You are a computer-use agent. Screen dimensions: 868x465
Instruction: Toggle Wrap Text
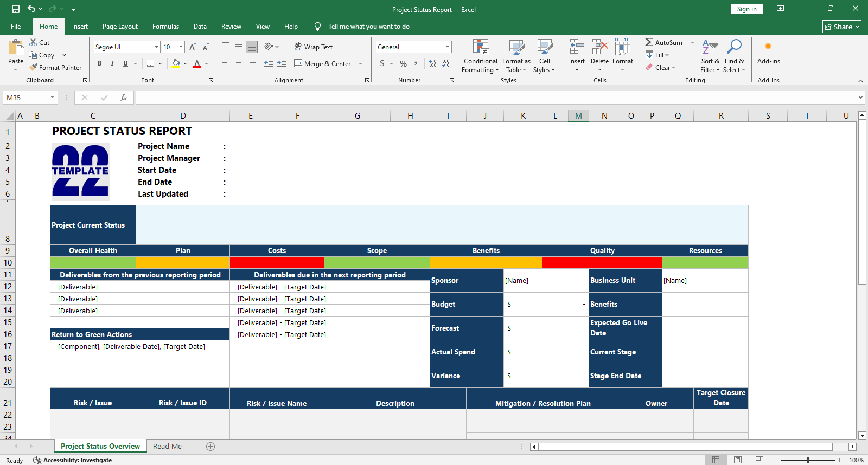point(314,47)
